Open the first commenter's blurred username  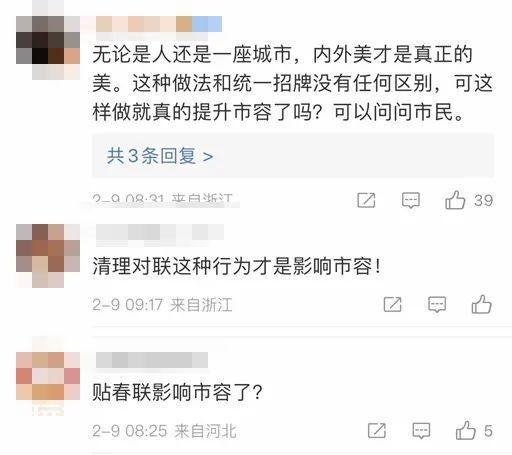point(159,24)
